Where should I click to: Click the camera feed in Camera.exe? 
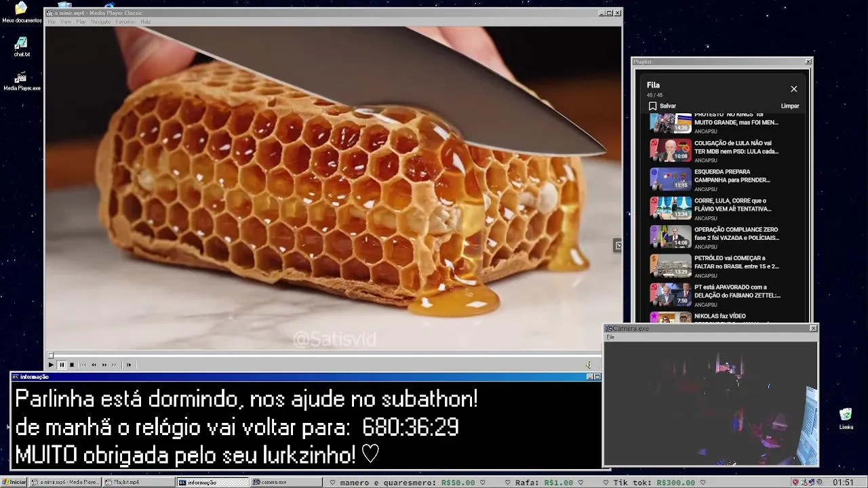click(x=711, y=403)
